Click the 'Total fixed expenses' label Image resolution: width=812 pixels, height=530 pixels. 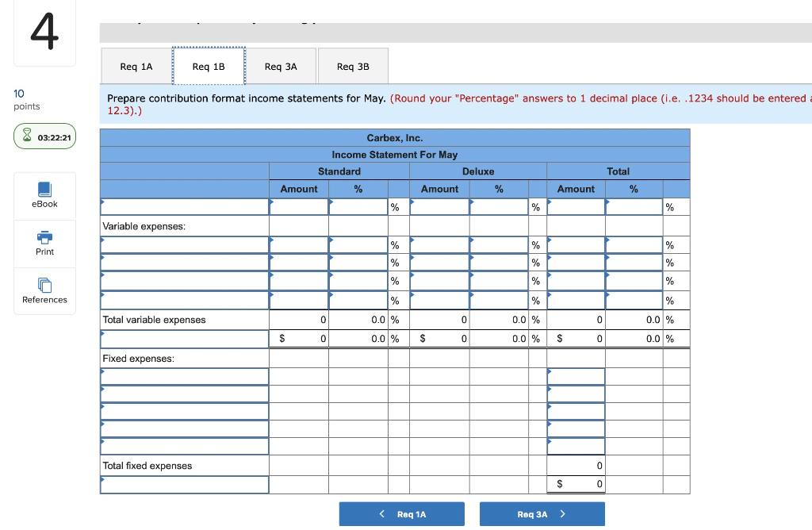pos(147,466)
